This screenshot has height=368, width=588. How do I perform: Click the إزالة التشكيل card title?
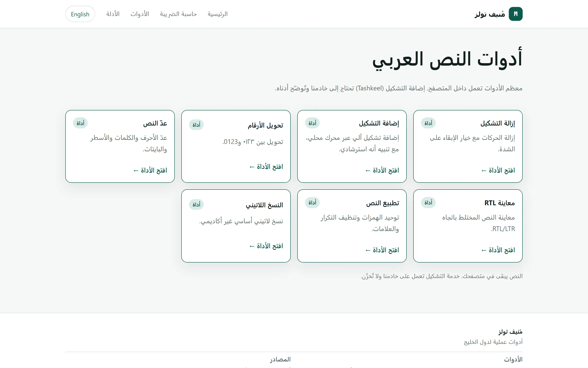coord(498,123)
